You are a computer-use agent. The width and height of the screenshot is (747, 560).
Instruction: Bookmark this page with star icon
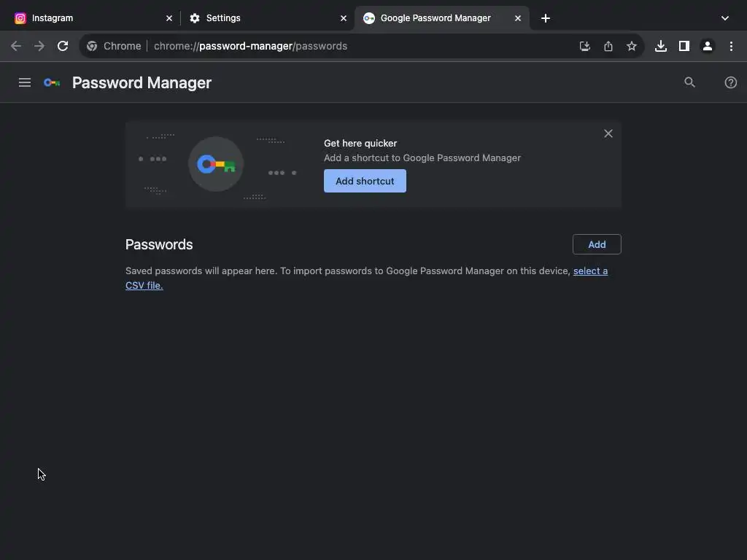(631, 46)
